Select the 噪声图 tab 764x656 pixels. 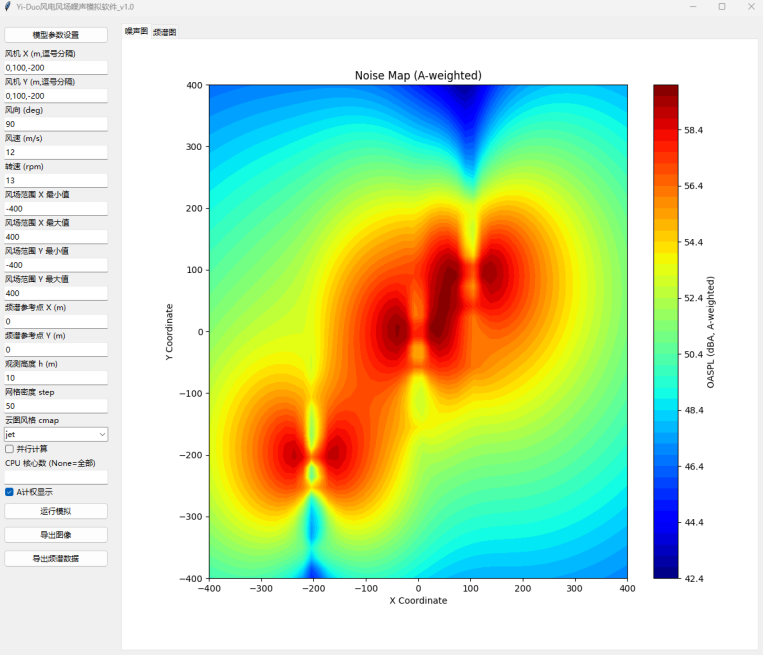tap(136, 31)
